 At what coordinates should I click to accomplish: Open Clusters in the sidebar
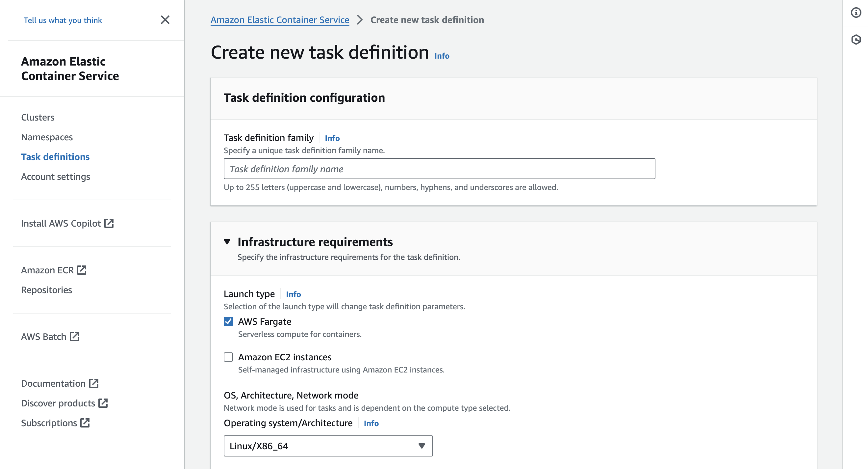point(38,117)
